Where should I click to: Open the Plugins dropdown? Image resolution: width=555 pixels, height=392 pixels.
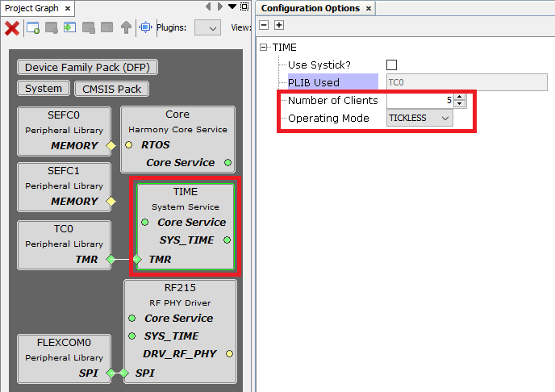[x=208, y=28]
